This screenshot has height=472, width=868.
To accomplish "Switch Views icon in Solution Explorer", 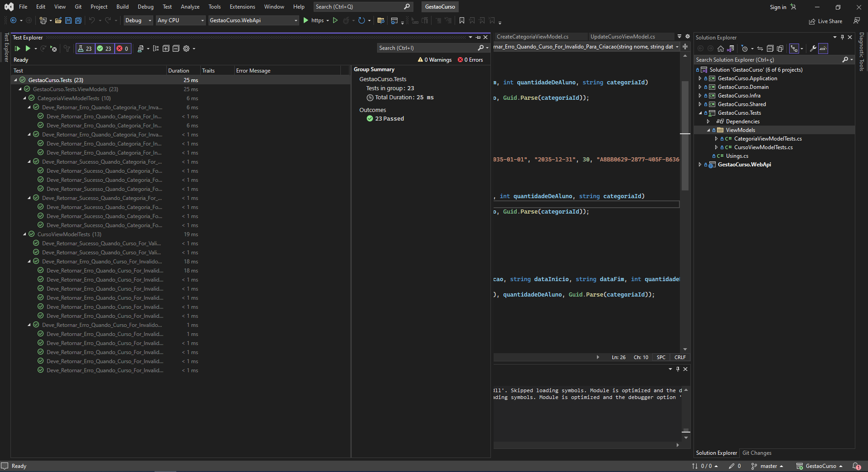I will [x=731, y=49].
